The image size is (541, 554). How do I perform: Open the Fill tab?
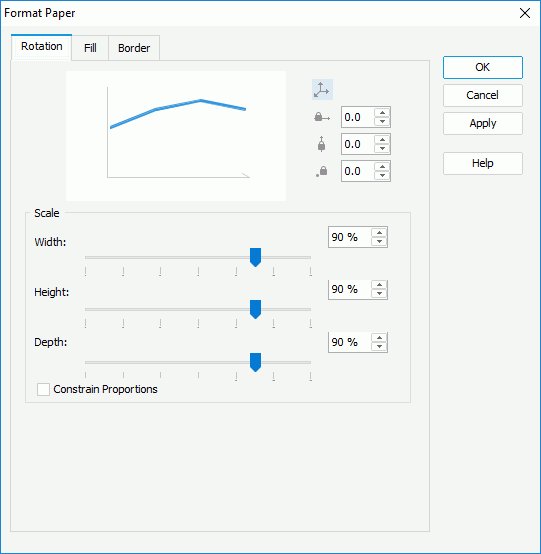coord(90,48)
